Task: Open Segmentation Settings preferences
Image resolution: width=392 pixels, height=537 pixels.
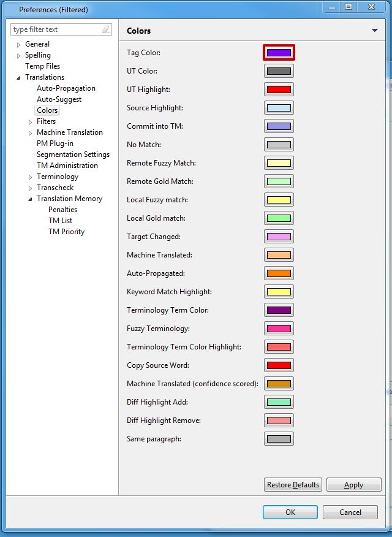Action: (73, 154)
